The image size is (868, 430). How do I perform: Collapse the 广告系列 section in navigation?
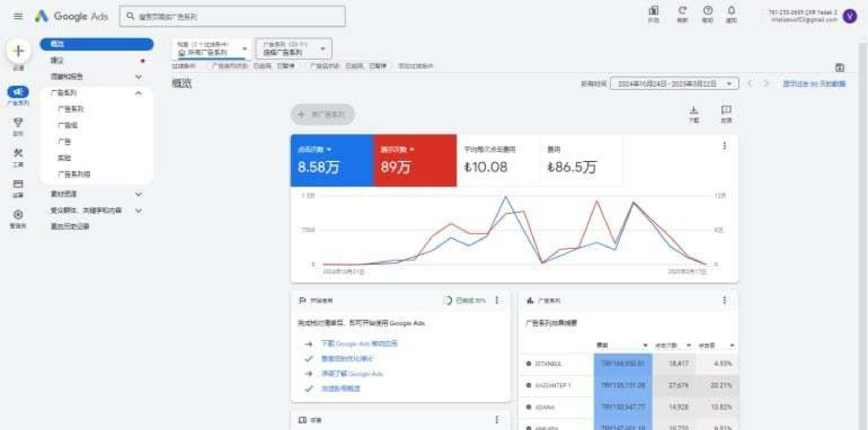(x=138, y=93)
